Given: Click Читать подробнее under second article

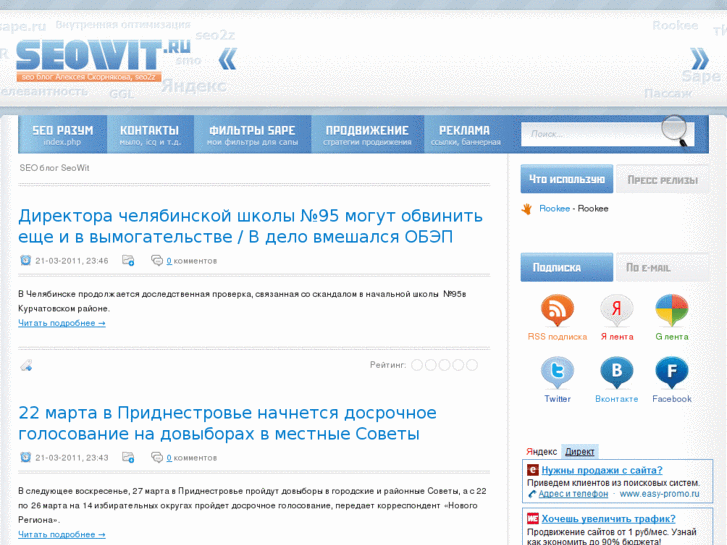Looking at the screenshot, I should [x=62, y=534].
